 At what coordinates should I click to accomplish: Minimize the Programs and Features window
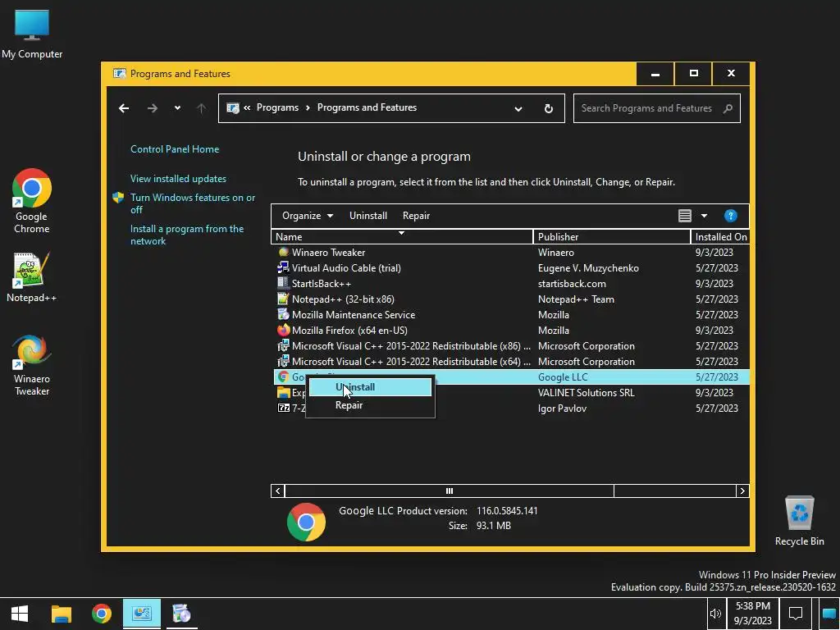tap(655, 74)
